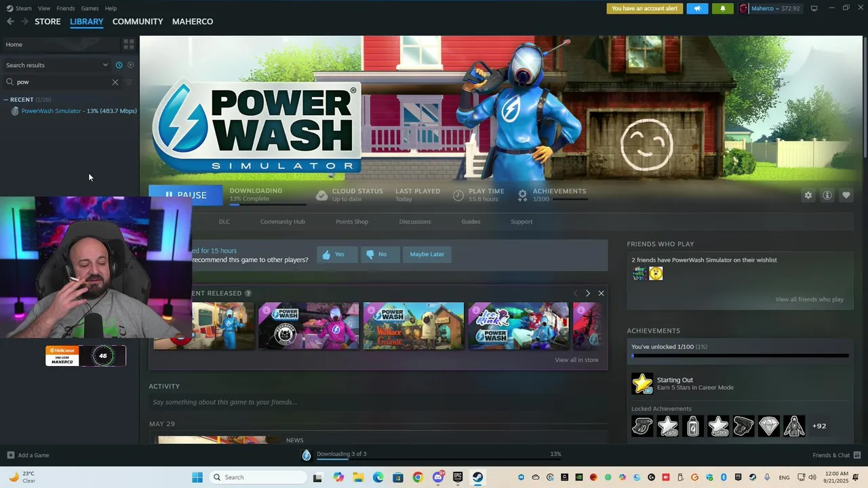868x488 pixels.
Task: Expand the Maherco account dropdown
Action: coord(770,9)
